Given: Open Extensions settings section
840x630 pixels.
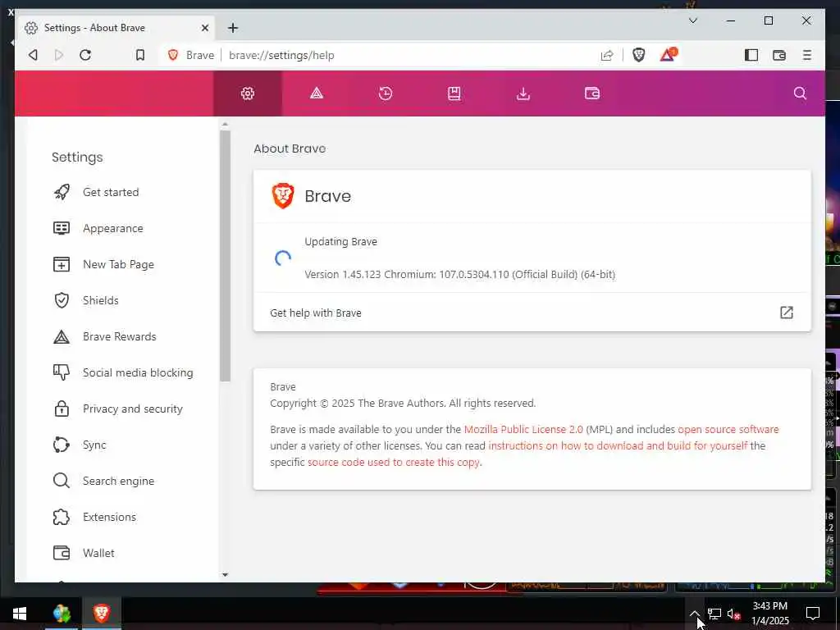Looking at the screenshot, I should [x=109, y=517].
